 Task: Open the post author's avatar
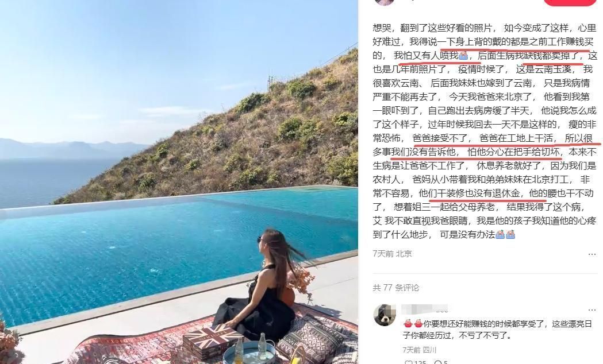pos(384,2)
